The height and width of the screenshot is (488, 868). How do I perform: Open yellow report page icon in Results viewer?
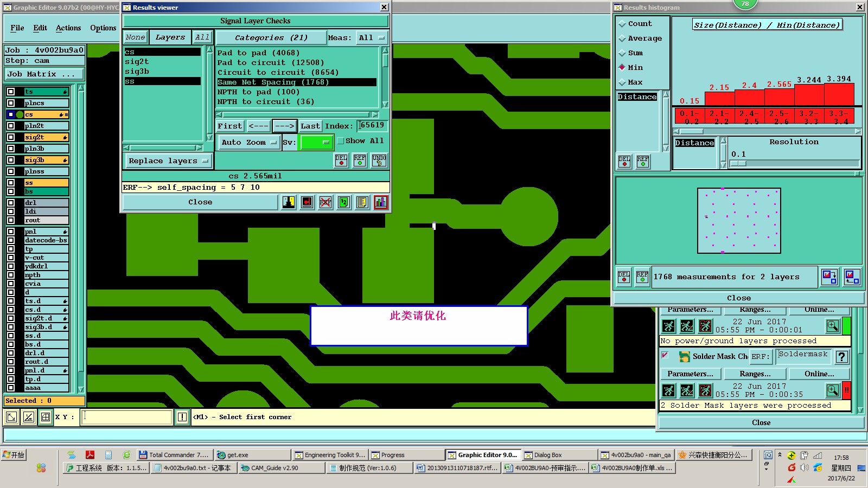point(362,202)
